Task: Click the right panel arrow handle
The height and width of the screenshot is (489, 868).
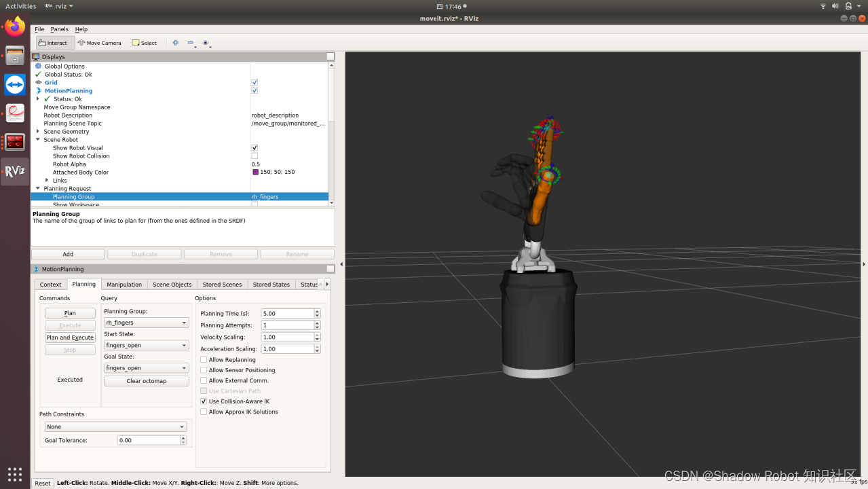Action: [864, 264]
